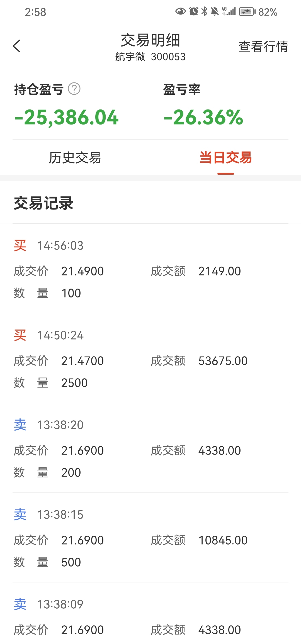Screen dimensions: 301x644
Task: Tap the 4G signal strength icon
Action: tap(229, 11)
